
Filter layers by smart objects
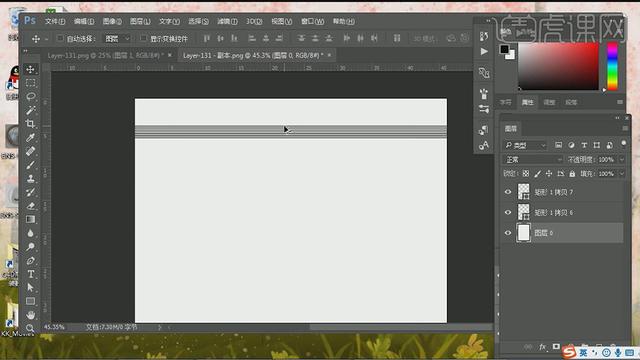point(610,145)
